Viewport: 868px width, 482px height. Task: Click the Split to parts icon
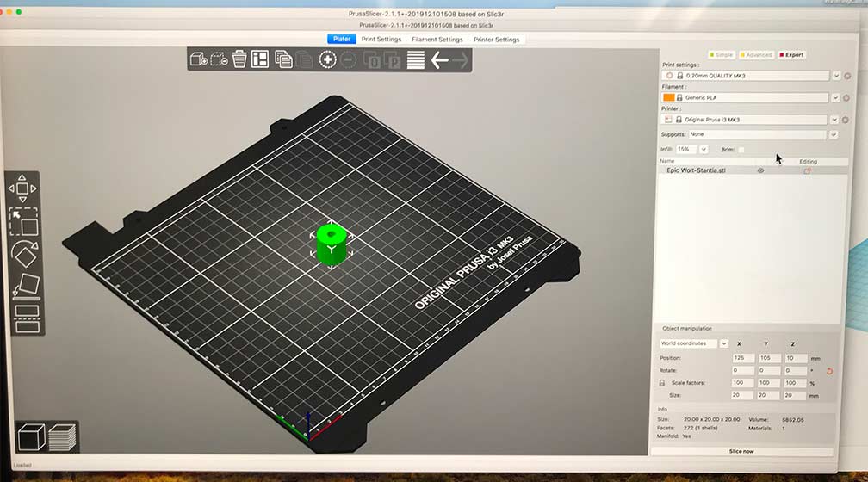(x=392, y=59)
